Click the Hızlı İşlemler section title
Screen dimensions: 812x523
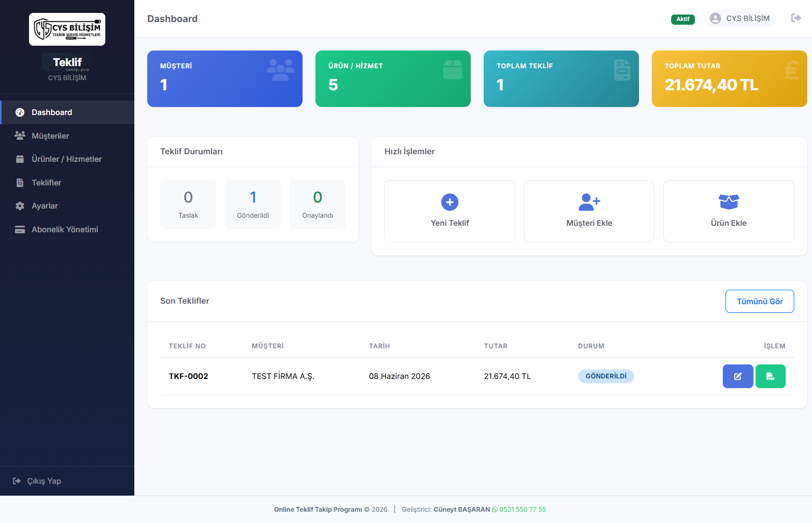click(x=409, y=152)
